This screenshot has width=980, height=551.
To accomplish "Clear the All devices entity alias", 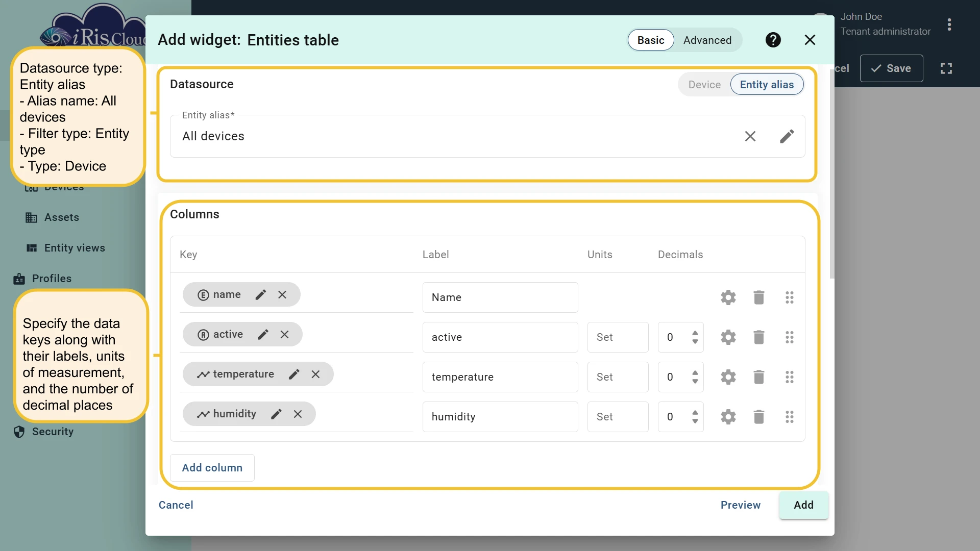I will (x=750, y=136).
